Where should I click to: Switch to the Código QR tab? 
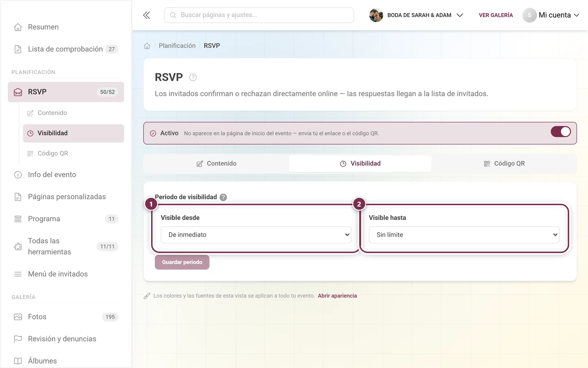504,164
